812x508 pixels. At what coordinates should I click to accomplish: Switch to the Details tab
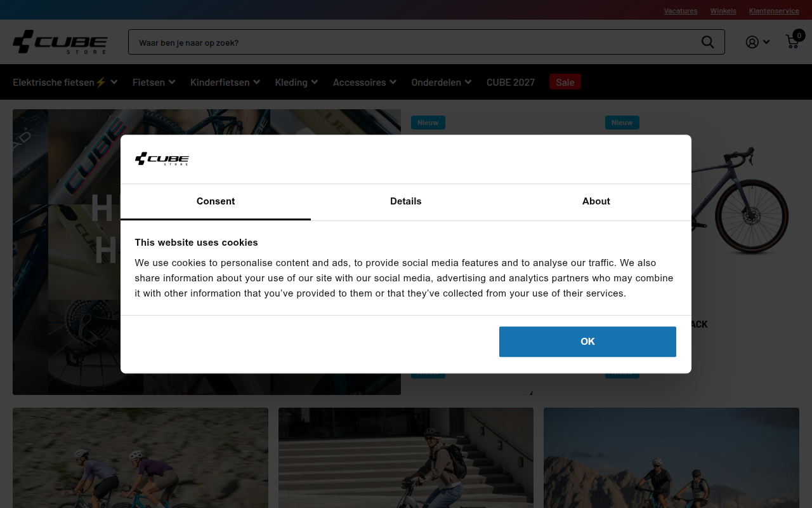point(406,201)
